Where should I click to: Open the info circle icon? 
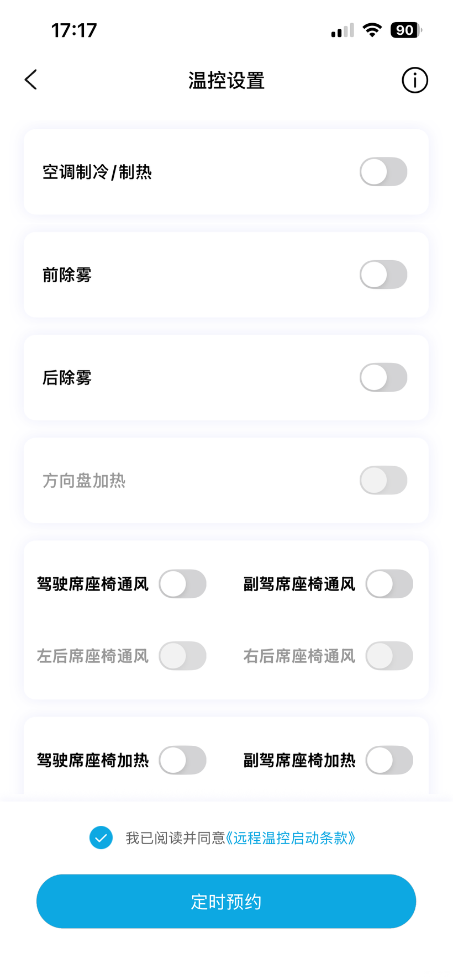click(x=414, y=81)
